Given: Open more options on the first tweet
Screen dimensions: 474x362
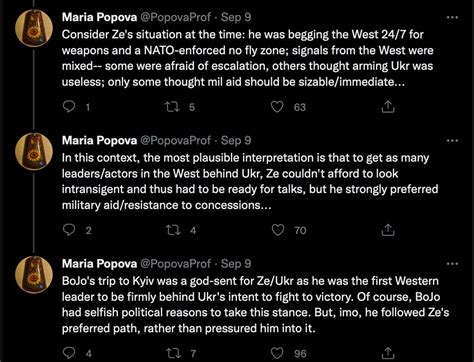Looking at the screenshot, I should pyautogui.click(x=452, y=17).
